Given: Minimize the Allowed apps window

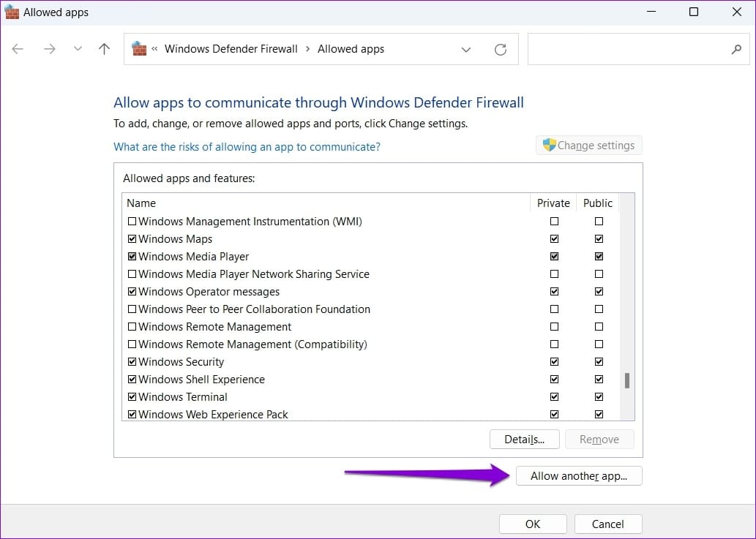Looking at the screenshot, I should pyautogui.click(x=651, y=12).
